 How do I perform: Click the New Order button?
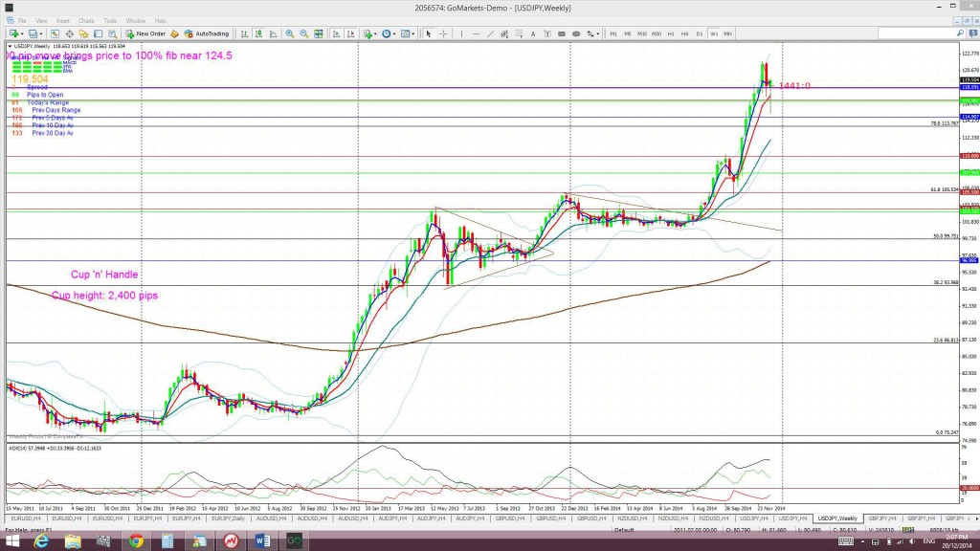tap(145, 33)
